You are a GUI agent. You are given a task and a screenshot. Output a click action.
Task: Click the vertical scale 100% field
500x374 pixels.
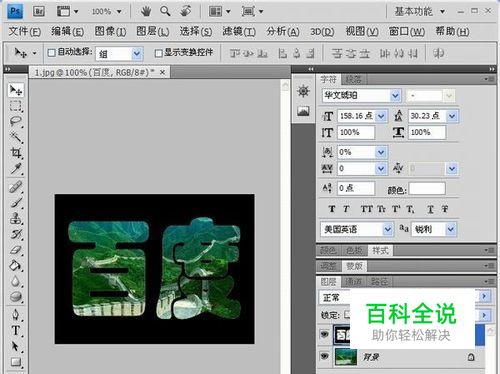coord(356,132)
